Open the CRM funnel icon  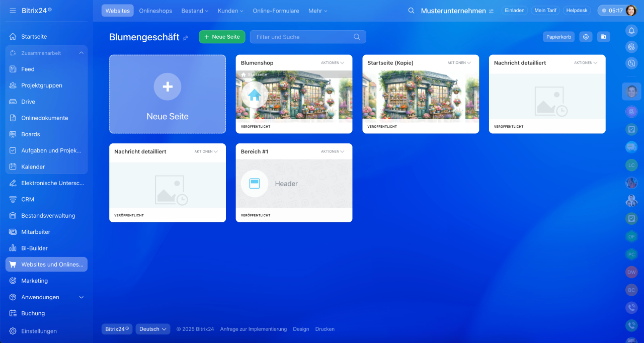(13, 199)
